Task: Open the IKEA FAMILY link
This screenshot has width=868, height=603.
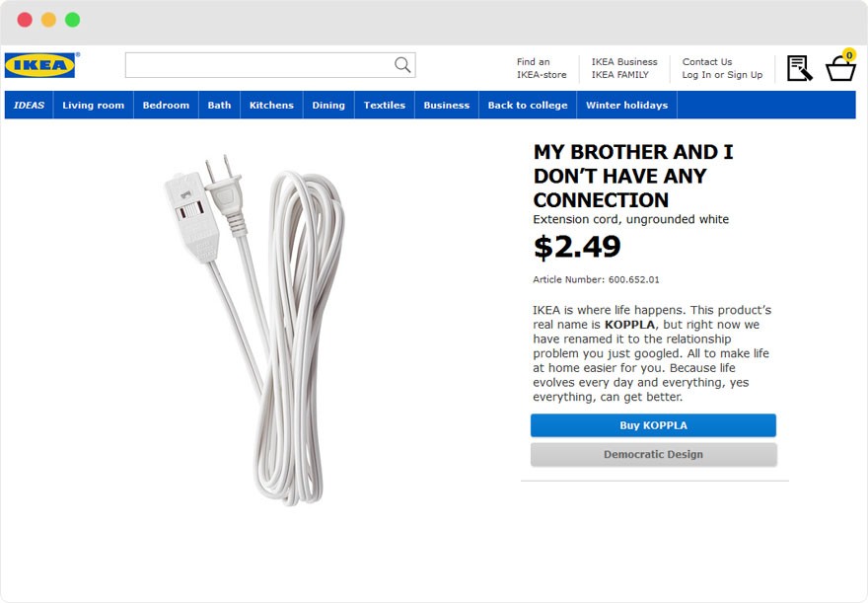Action: [620, 75]
